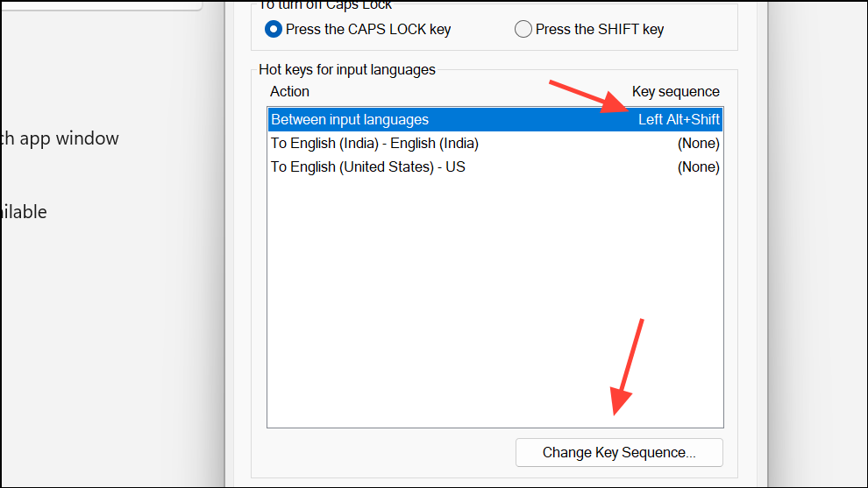Click red arrow pointing at Change Key Sequence
The image size is (868, 488).
tap(630, 368)
